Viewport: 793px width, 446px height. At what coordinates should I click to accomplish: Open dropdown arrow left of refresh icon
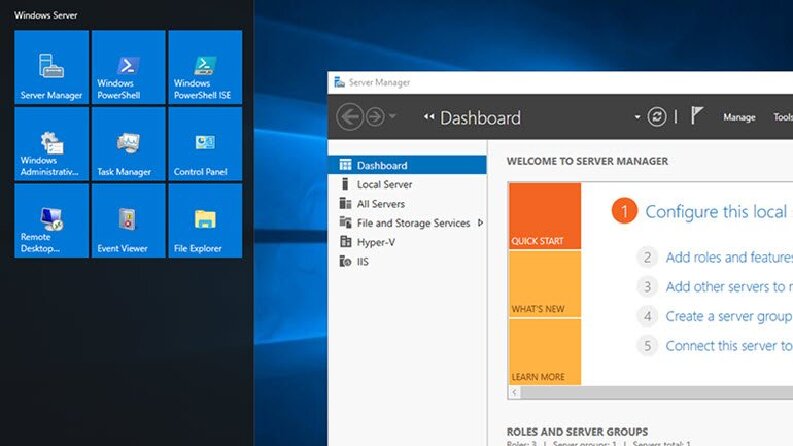click(x=637, y=117)
